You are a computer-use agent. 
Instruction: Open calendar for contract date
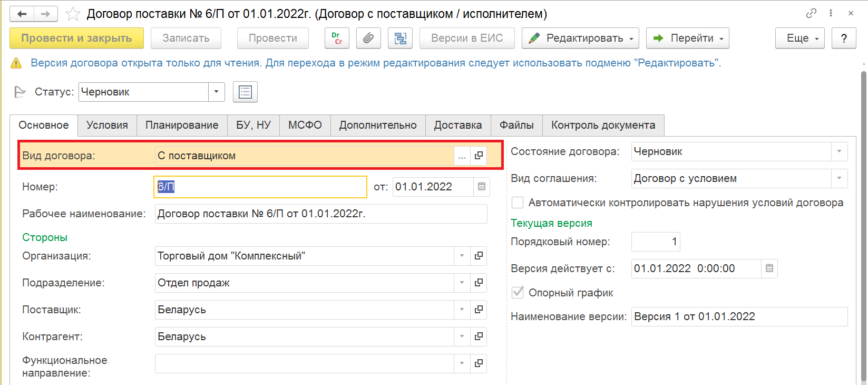point(482,187)
